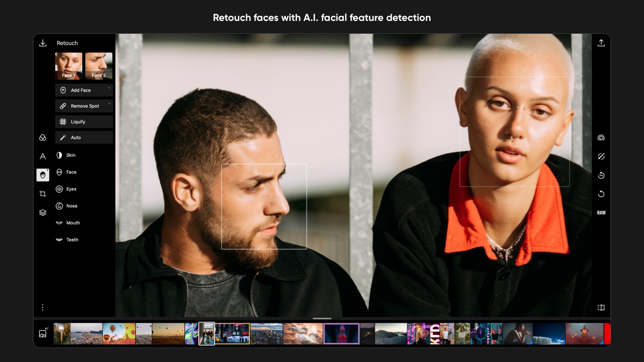Toggle RAW mode on the right rail
The image size is (644, 362).
coord(601,212)
